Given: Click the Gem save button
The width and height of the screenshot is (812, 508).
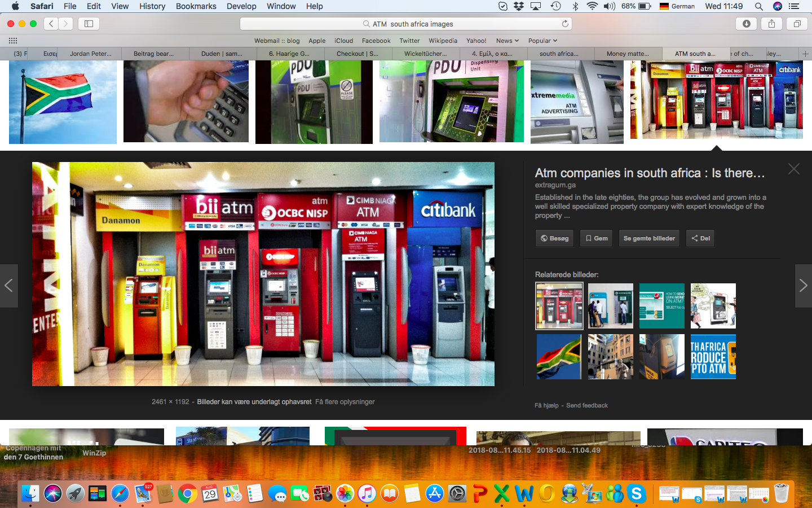Looking at the screenshot, I should pyautogui.click(x=597, y=238).
